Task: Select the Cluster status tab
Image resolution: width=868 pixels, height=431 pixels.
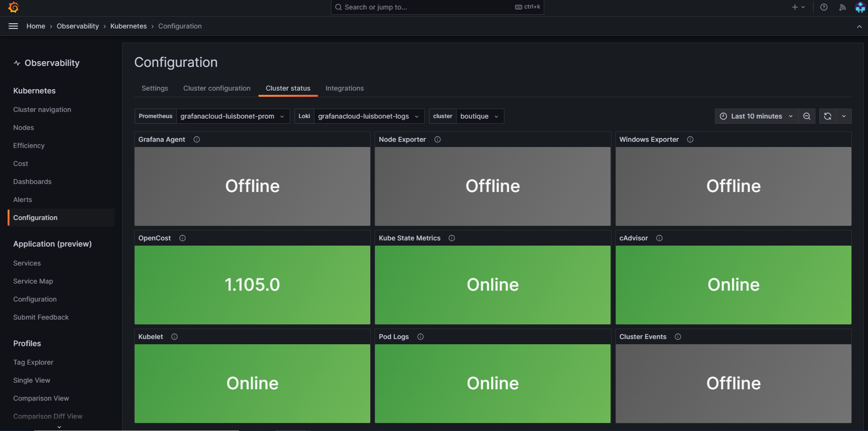Action: [x=288, y=88]
